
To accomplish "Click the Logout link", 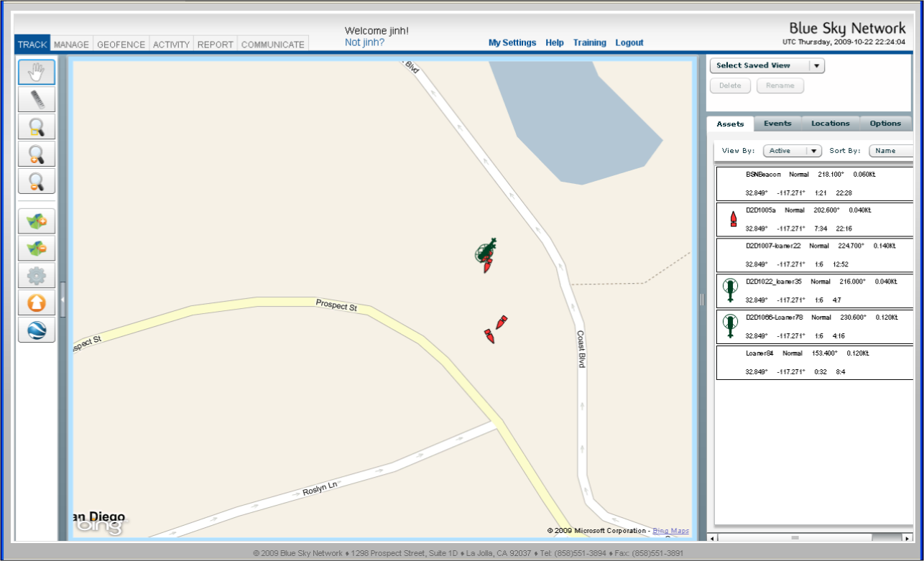I will pos(629,43).
